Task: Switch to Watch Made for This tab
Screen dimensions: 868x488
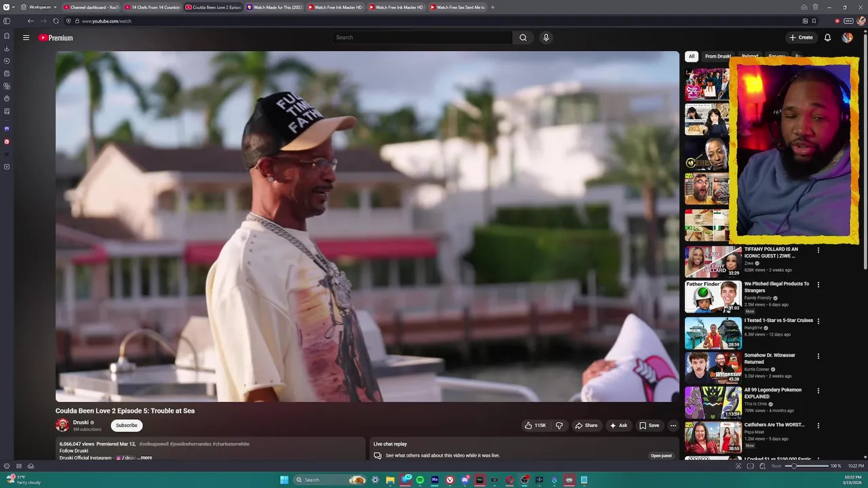Action: click(x=274, y=7)
